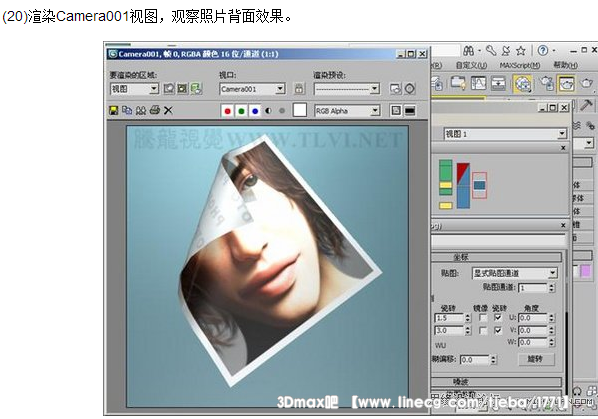
Task: Collapse the 坐标 rollout header
Action: point(496,257)
